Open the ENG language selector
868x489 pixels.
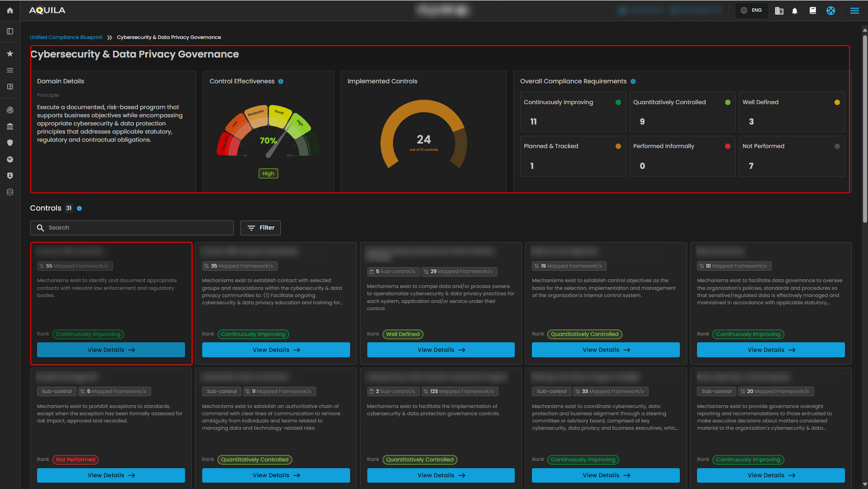point(751,10)
